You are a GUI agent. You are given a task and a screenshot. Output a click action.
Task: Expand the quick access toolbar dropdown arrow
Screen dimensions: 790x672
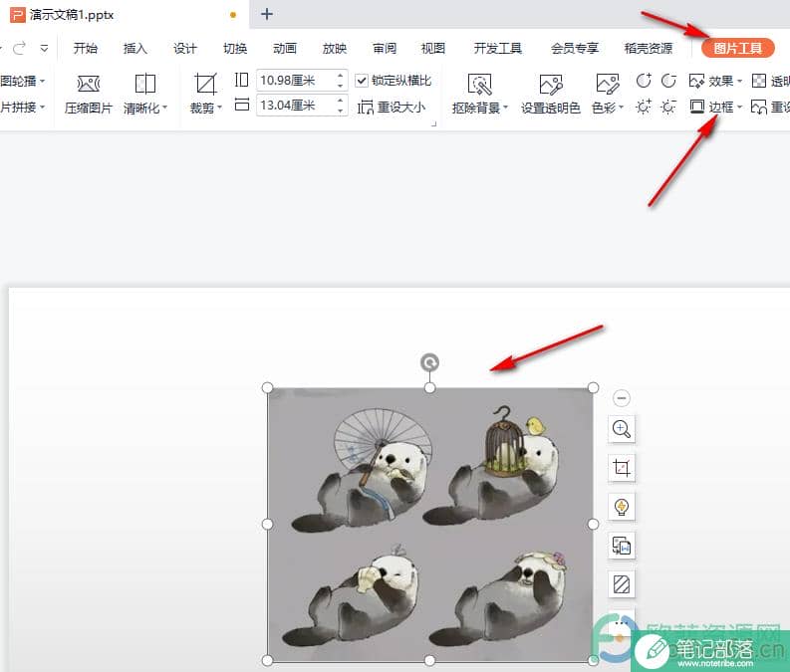point(45,49)
